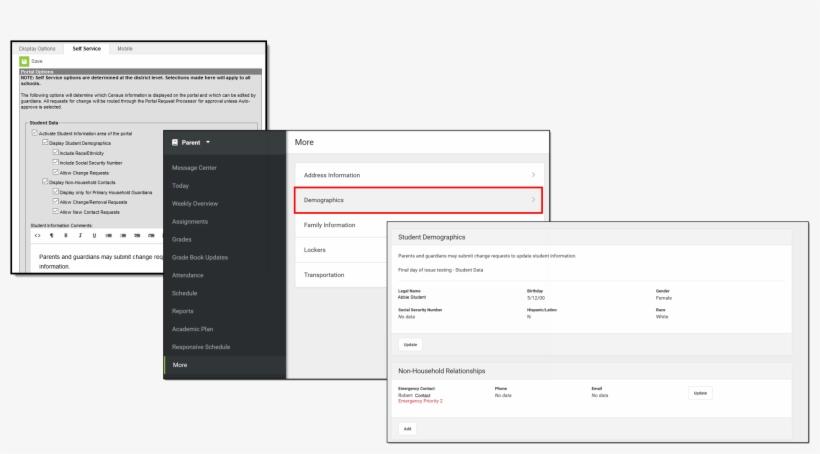Click the 'Emergency Priority 2' red text
Screen dimensions: 820x454
point(420,401)
